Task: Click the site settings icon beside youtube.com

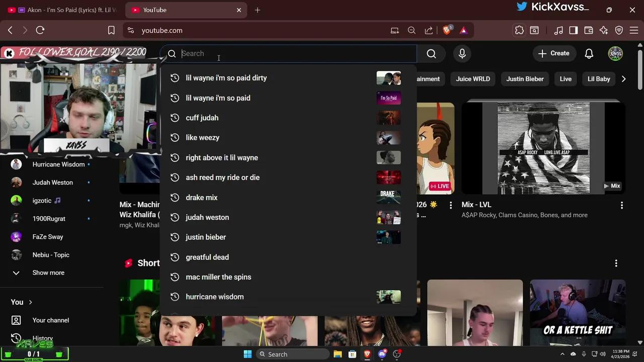Action: click(131, 30)
